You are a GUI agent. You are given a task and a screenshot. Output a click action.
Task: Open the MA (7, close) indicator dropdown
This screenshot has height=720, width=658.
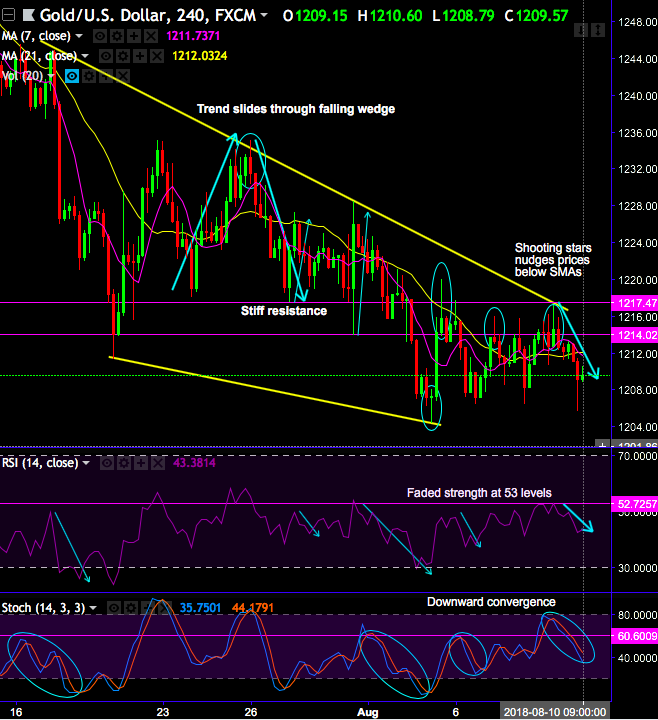[x=79, y=36]
